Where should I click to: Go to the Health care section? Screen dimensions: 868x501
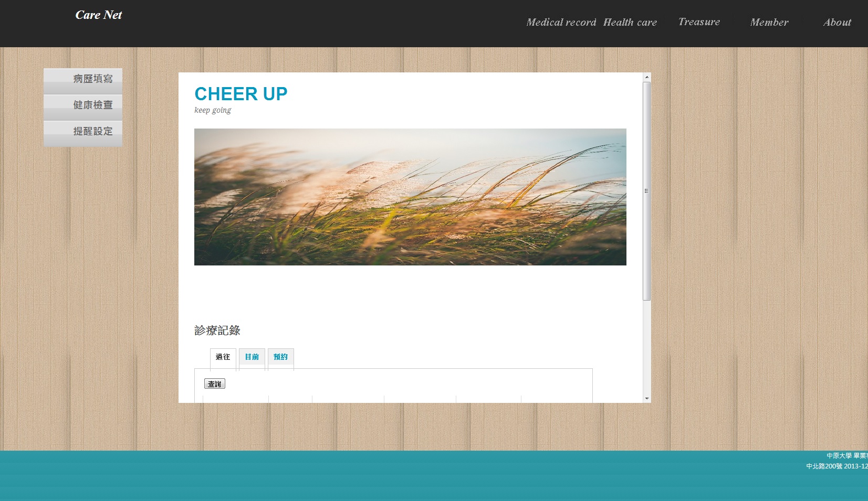[x=630, y=23]
